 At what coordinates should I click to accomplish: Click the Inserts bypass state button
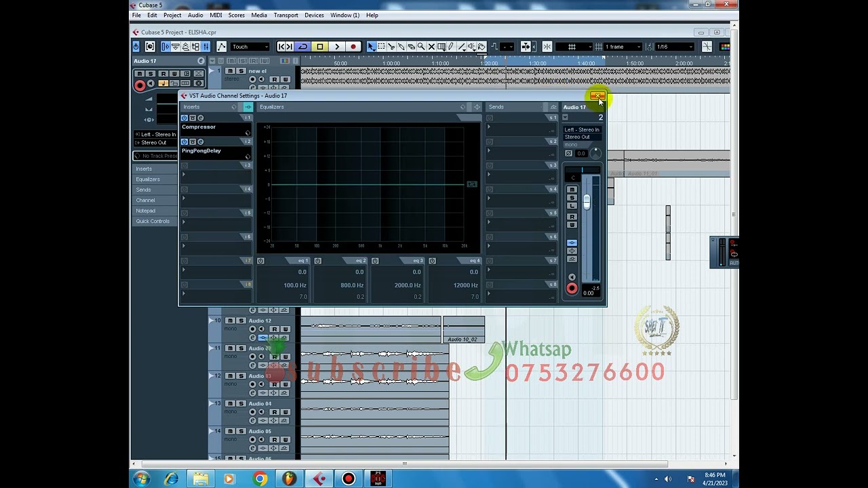pos(248,107)
